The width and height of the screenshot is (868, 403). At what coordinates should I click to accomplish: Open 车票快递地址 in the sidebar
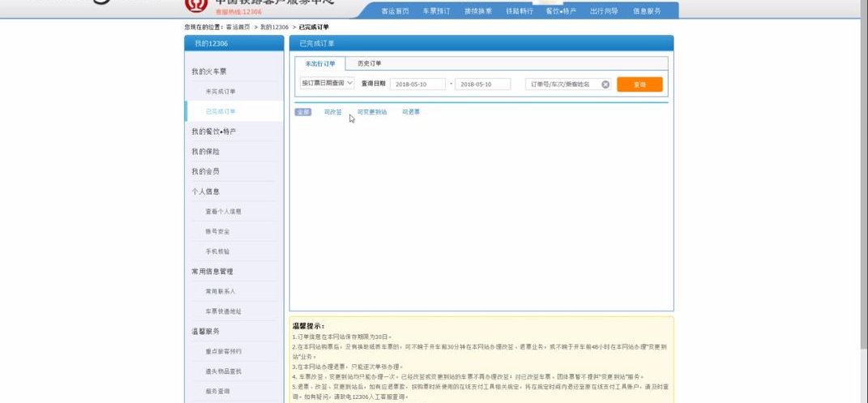[x=223, y=311]
